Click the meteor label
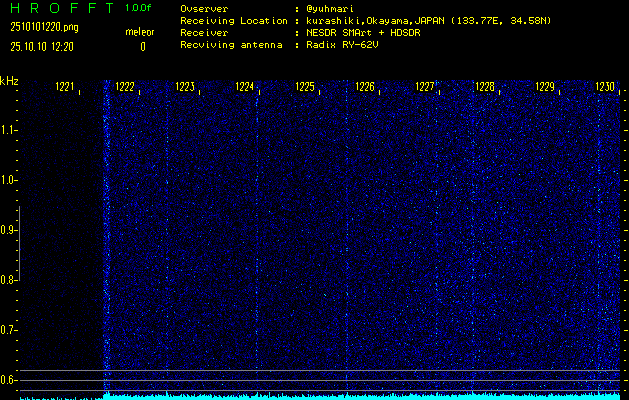This screenshot has height=400, width=629. pyautogui.click(x=140, y=33)
